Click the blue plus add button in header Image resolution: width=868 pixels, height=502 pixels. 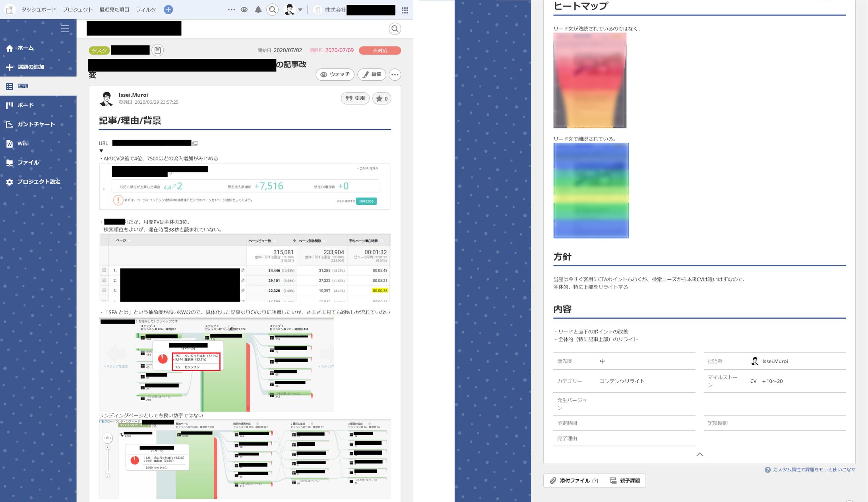[x=169, y=10]
